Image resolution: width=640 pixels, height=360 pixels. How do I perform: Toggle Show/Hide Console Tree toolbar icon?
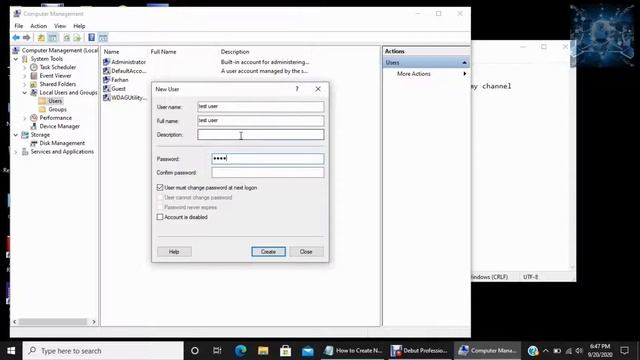(x=53, y=38)
